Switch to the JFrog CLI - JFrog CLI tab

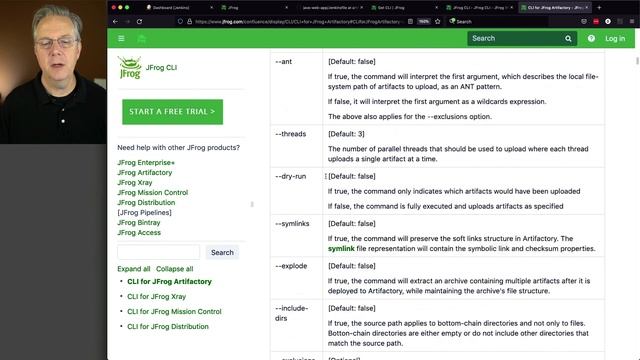(x=479, y=7)
